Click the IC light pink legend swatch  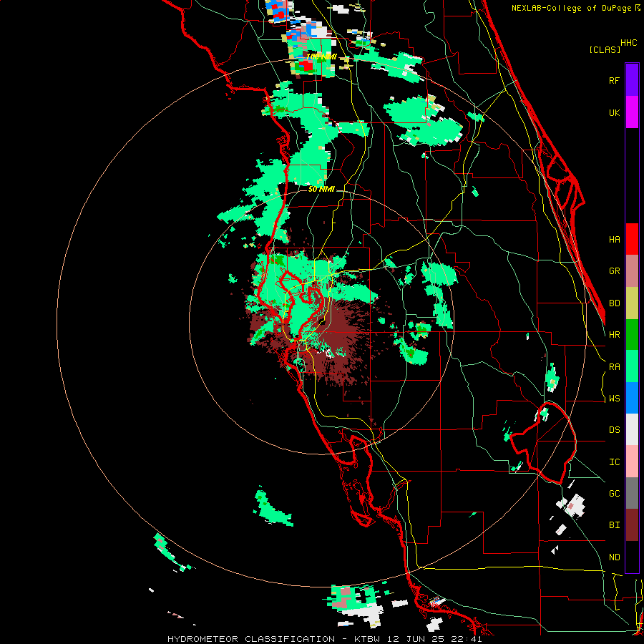[632, 462]
